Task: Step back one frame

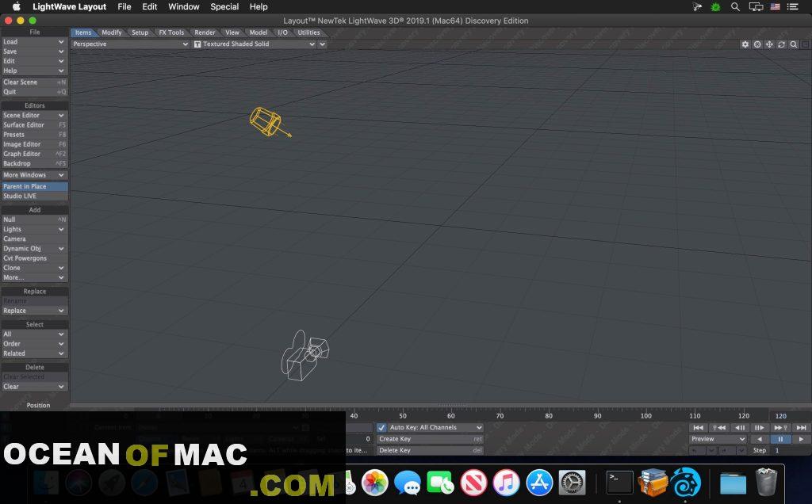Action: pyautogui.click(x=740, y=427)
